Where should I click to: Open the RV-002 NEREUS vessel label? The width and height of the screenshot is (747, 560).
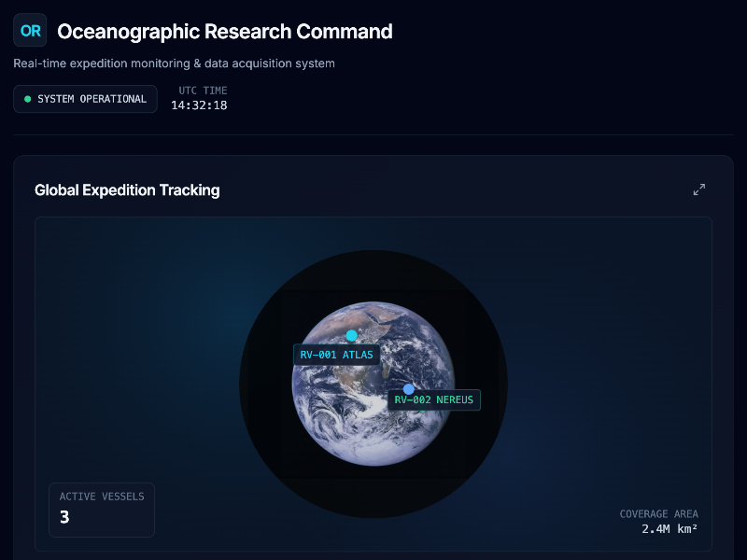[434, 400]
